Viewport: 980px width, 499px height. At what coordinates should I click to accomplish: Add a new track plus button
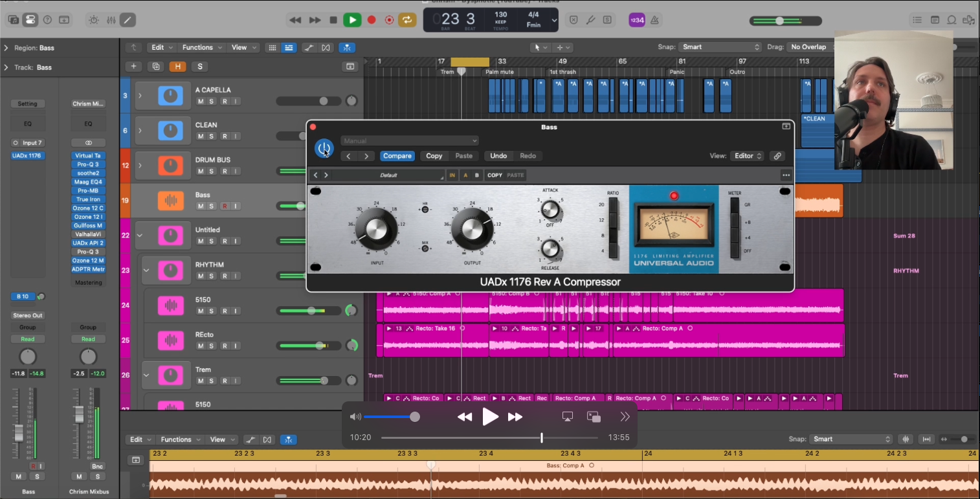pyautogui.click(x=134, y=66)
